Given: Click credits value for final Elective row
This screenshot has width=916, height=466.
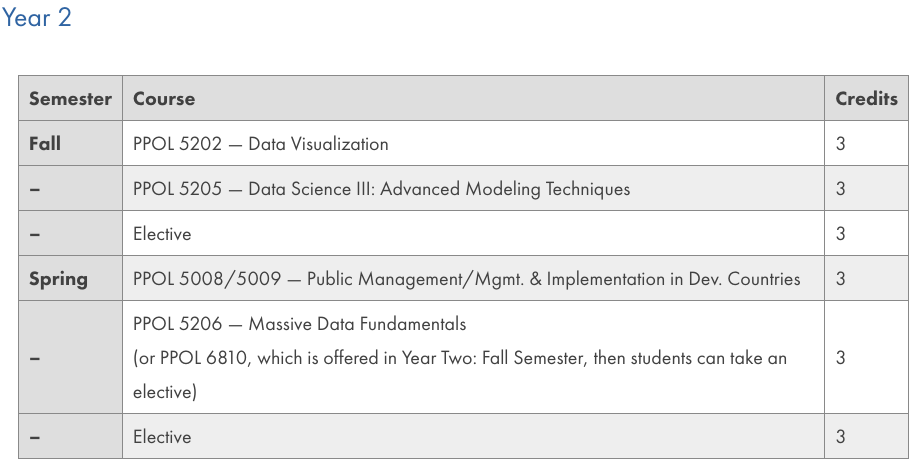Looking at the screenshot, I should tap(840, 436).
